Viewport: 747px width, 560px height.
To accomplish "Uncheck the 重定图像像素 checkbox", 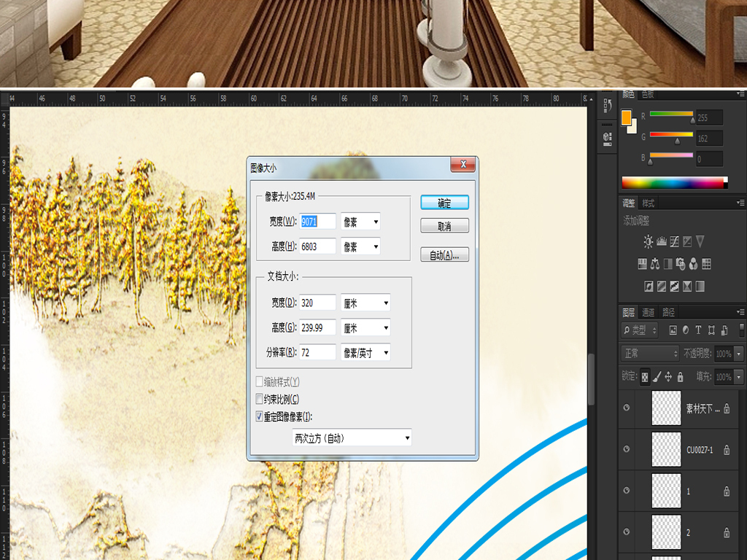I will click(259, 416).
